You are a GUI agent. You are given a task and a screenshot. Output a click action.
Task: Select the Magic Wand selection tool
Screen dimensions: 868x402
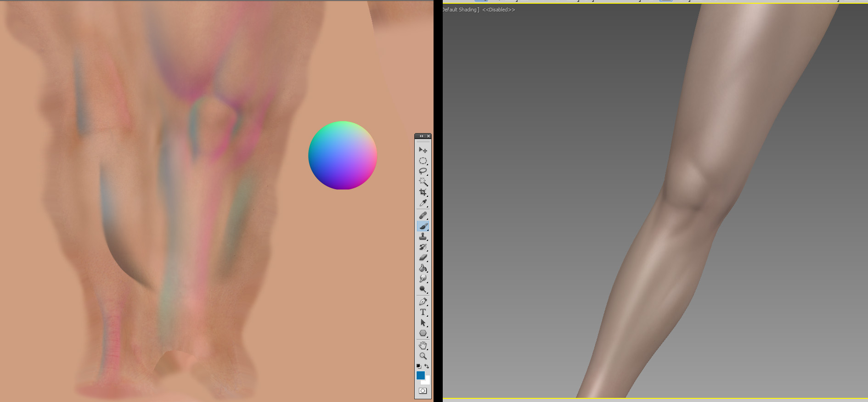pyautogui.click(x=423, y=182)
